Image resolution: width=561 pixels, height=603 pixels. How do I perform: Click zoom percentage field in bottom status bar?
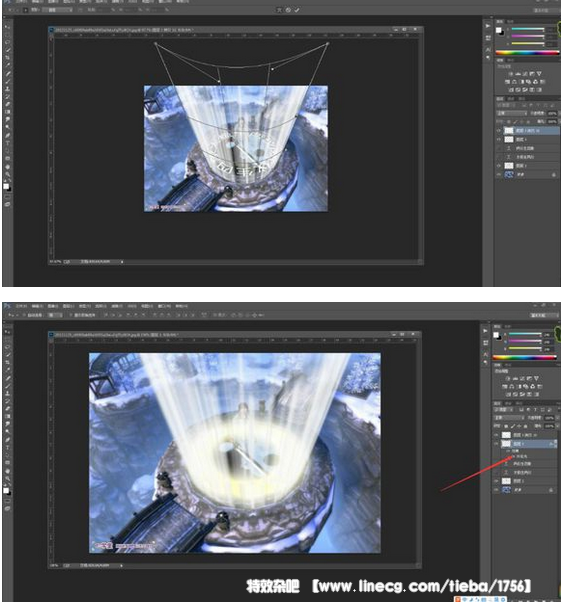(55, 565)
